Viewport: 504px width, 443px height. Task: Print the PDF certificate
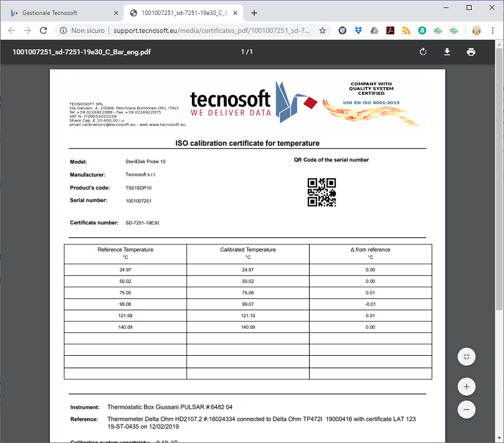pos(471,52)
